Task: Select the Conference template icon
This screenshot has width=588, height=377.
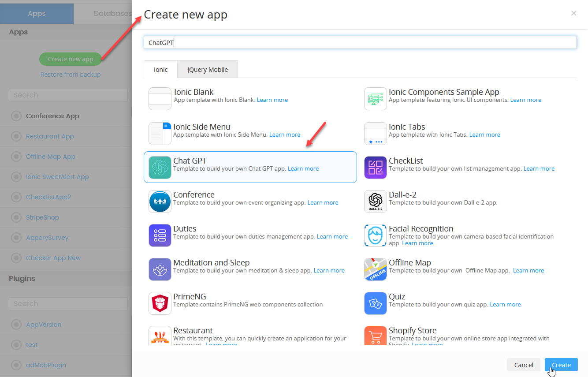Action: [x=160, y=202]
